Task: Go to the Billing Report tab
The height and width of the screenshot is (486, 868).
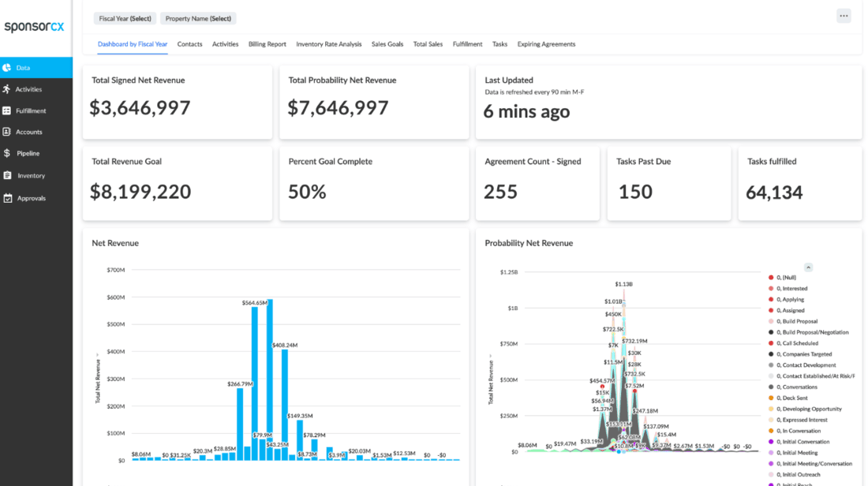Action: 268,44
